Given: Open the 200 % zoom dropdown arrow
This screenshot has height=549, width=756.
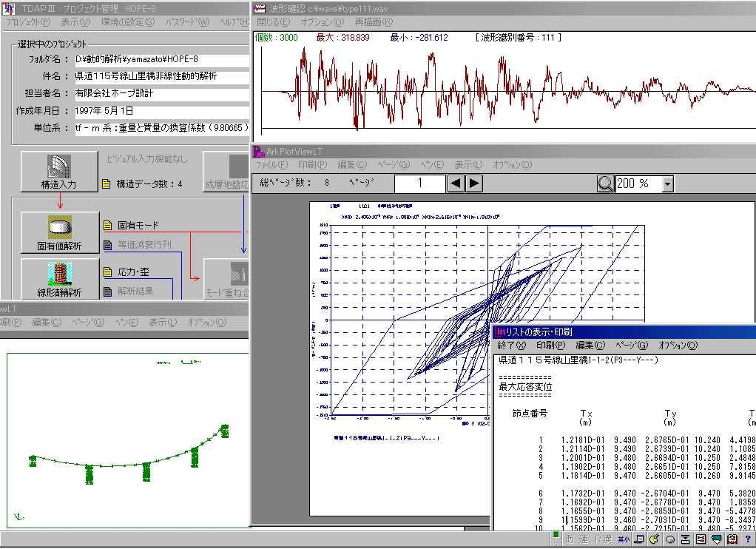Looking at the screenshot, I should [x=668, y=183].
